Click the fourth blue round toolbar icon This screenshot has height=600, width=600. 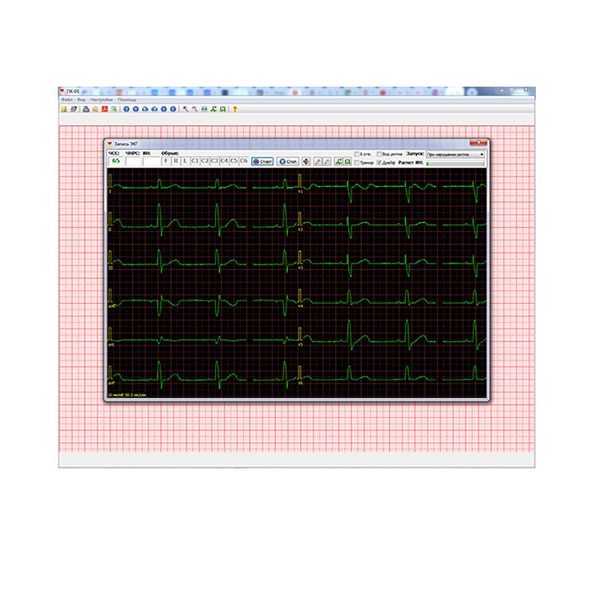154,109
